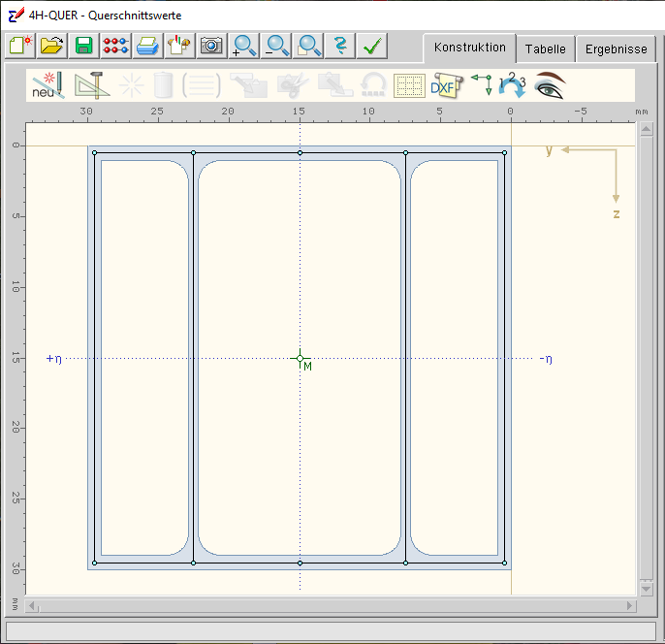Select the centroid point M in the drawing
The width and height of the screenshot is (665, 644).
(x=301, y=359)
